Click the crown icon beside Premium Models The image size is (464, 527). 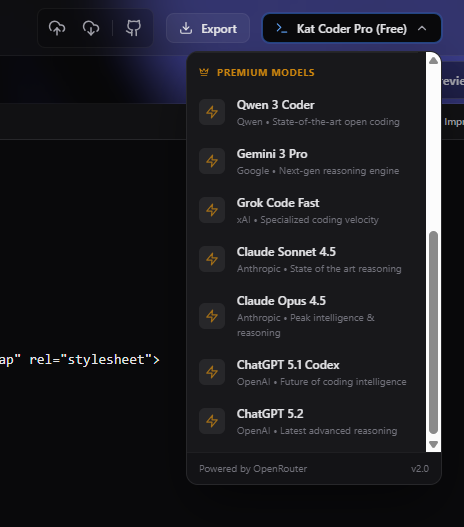tap(204, 72)
